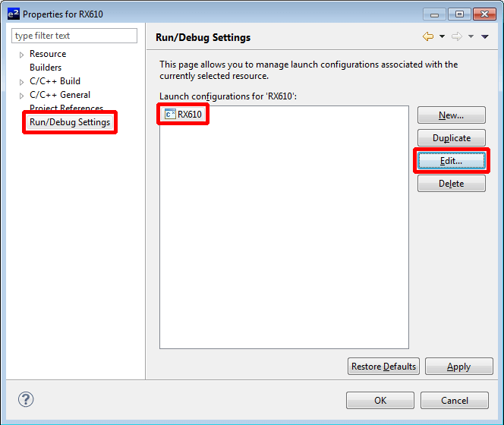The width and height of the screenshot is (504, 425).
Task: Confirm the dialog with OK
Action: [x=380, y=400]
